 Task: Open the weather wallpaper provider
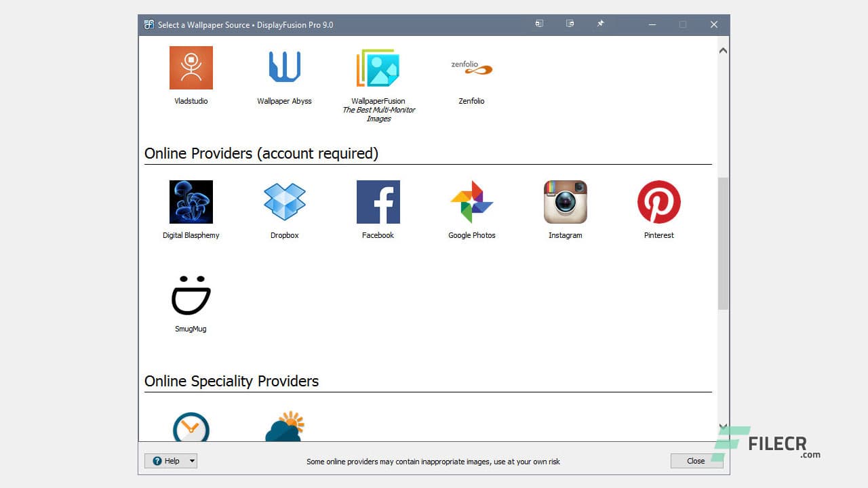[x=284, y=429]
